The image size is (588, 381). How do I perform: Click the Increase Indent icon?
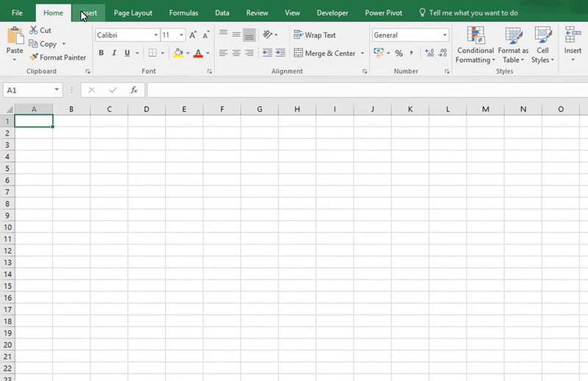tap(281, 53)
